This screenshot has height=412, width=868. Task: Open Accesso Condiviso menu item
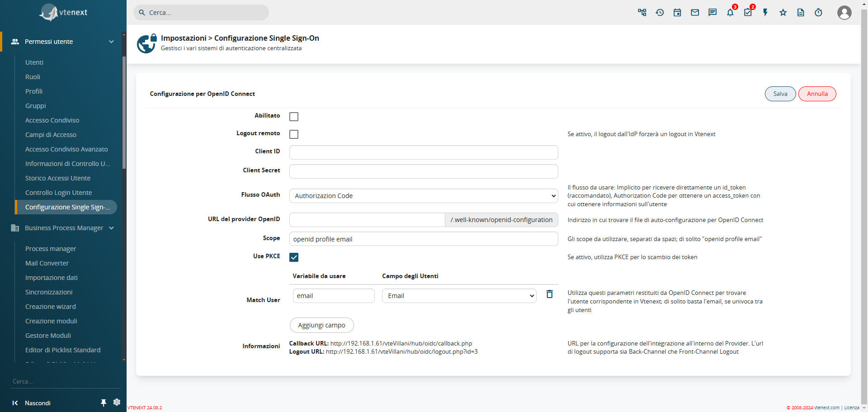pos(52,120)
